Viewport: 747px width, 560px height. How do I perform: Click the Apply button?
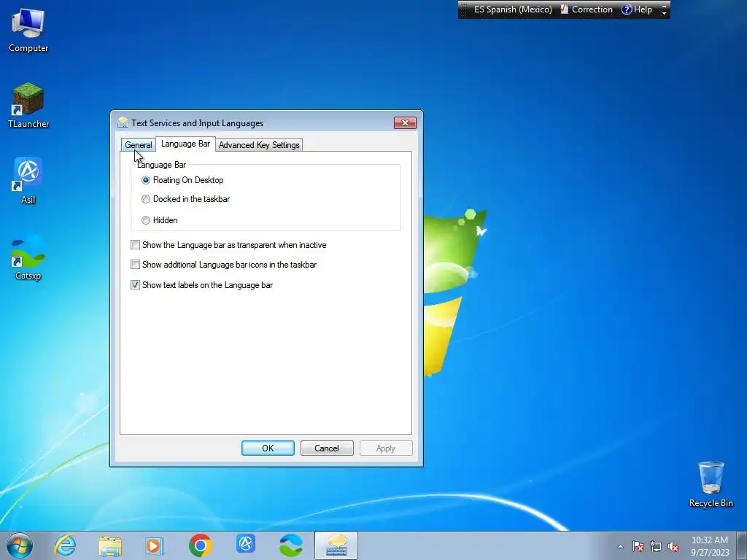(386, 448)
